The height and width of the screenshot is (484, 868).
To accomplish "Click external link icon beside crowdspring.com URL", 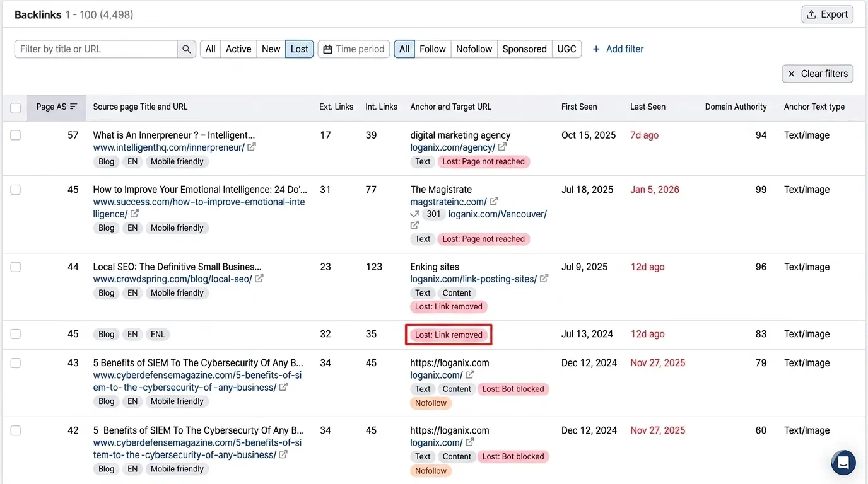I will click(259, 279).
